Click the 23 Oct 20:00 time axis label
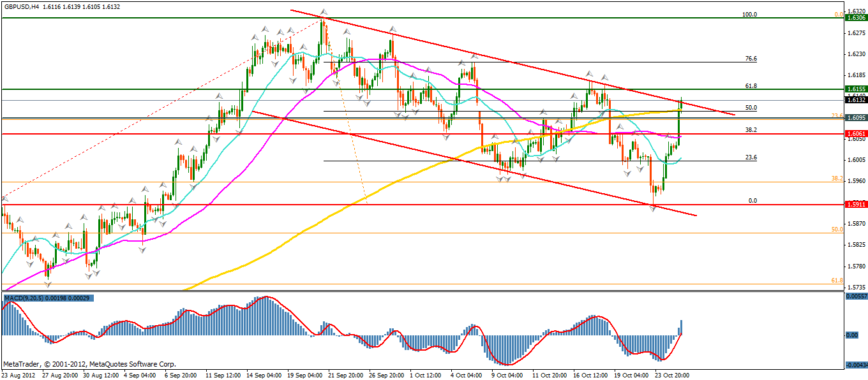868x380 pixels. pos(671,375)
